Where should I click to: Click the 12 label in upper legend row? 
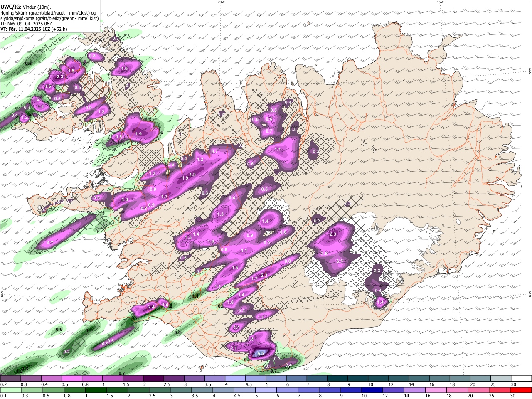pos(391,384)
